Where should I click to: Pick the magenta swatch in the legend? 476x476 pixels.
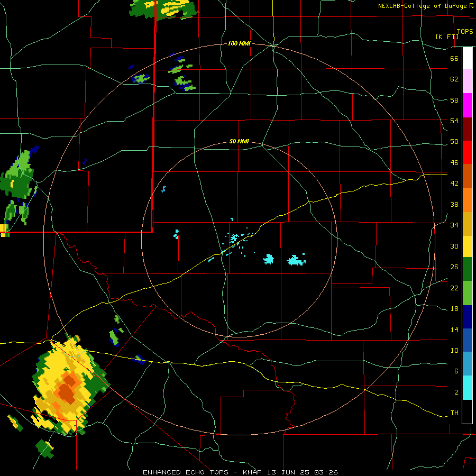pyautogui.click(x=467, y=105)
